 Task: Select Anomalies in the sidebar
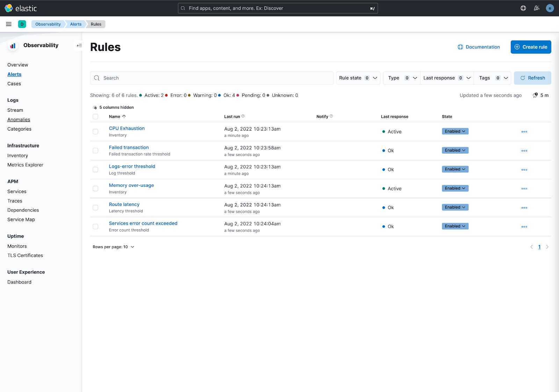[19, 119]
